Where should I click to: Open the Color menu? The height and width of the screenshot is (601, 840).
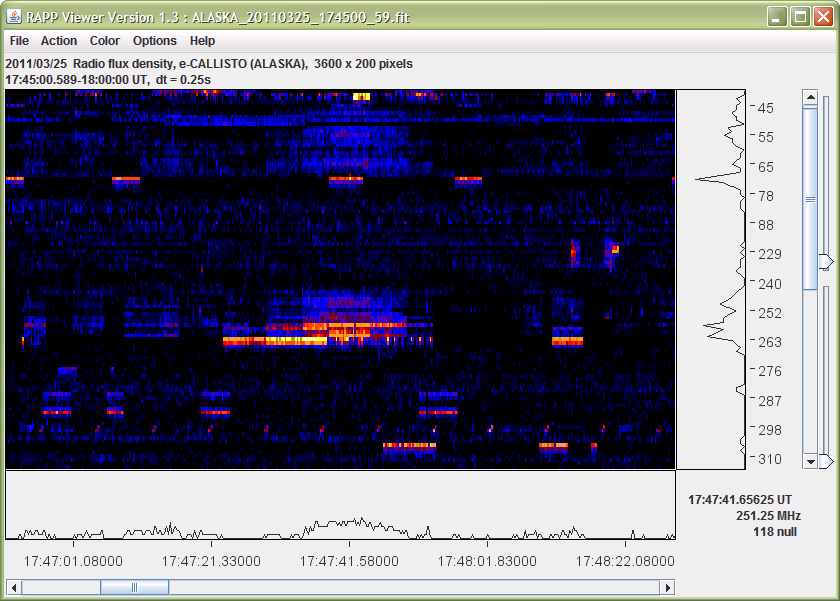click(x=105, y=41)
